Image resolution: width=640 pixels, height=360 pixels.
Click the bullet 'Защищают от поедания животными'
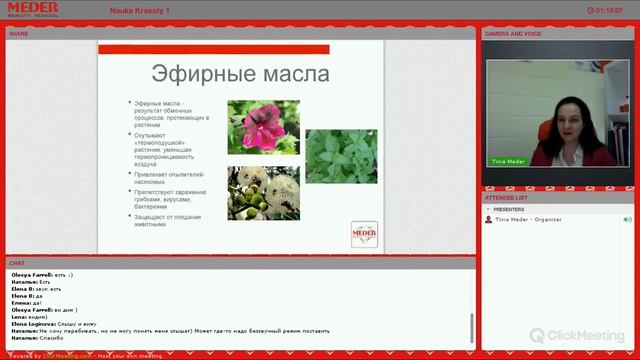167,220
